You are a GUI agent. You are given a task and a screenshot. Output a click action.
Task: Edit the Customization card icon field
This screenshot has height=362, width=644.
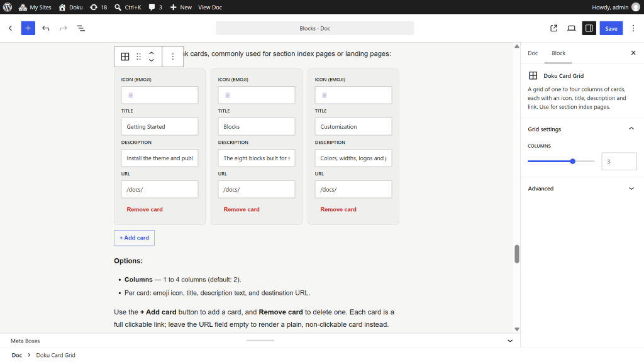click(353, 96)
